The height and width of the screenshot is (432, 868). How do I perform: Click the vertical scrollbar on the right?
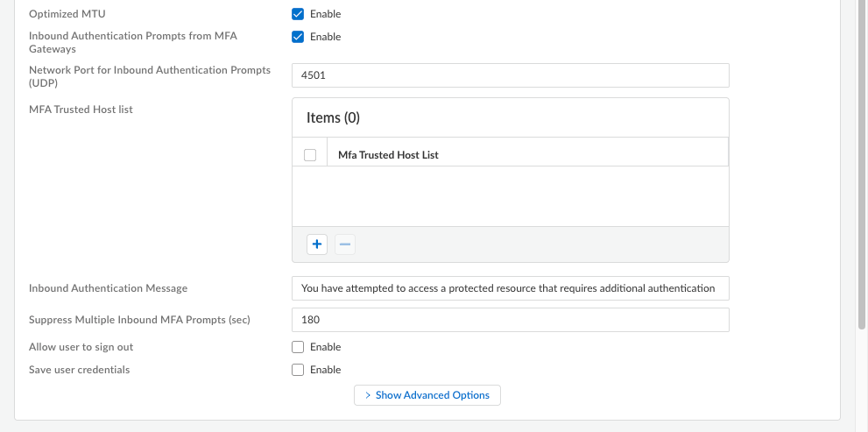pos(862,175)
